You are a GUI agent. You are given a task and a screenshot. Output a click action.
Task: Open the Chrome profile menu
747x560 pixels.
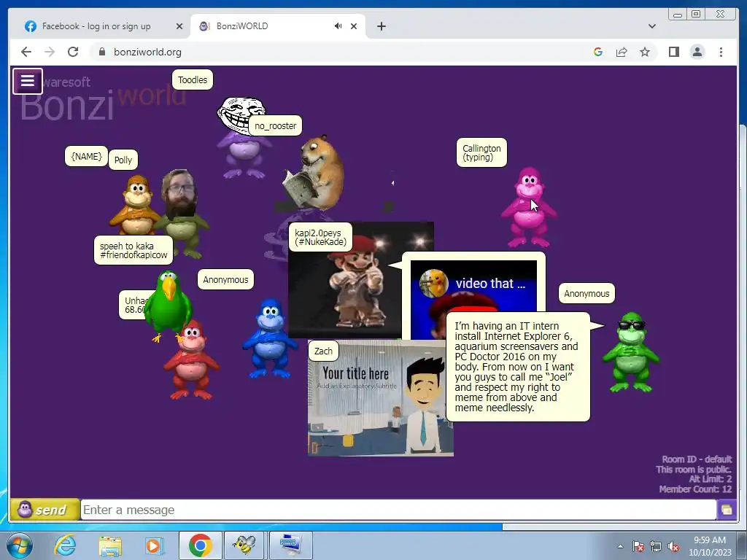[x=697, y=52]
